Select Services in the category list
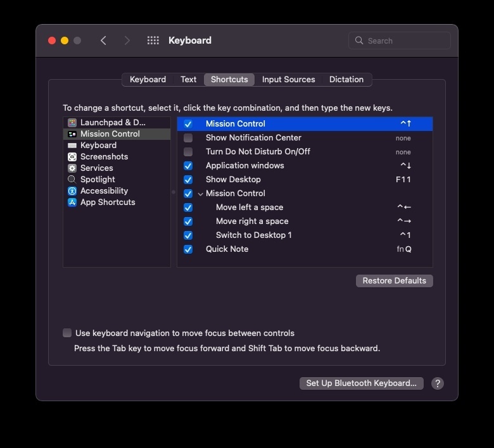 pos(117,168)
